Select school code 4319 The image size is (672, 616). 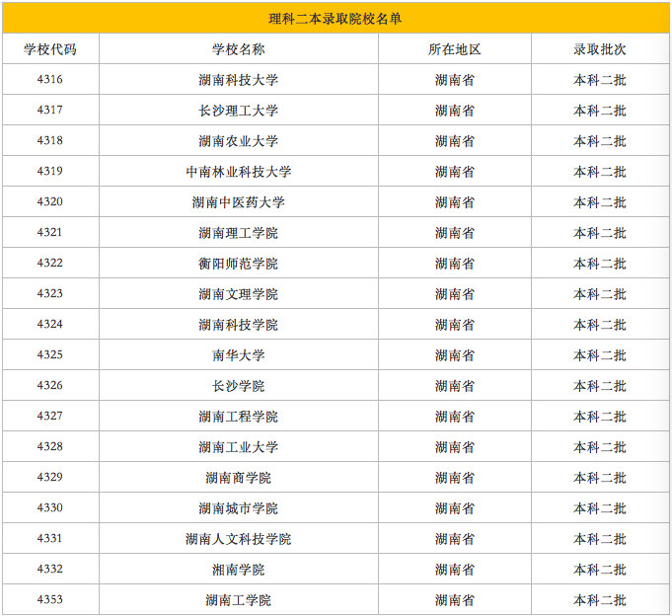click(50, 171)
